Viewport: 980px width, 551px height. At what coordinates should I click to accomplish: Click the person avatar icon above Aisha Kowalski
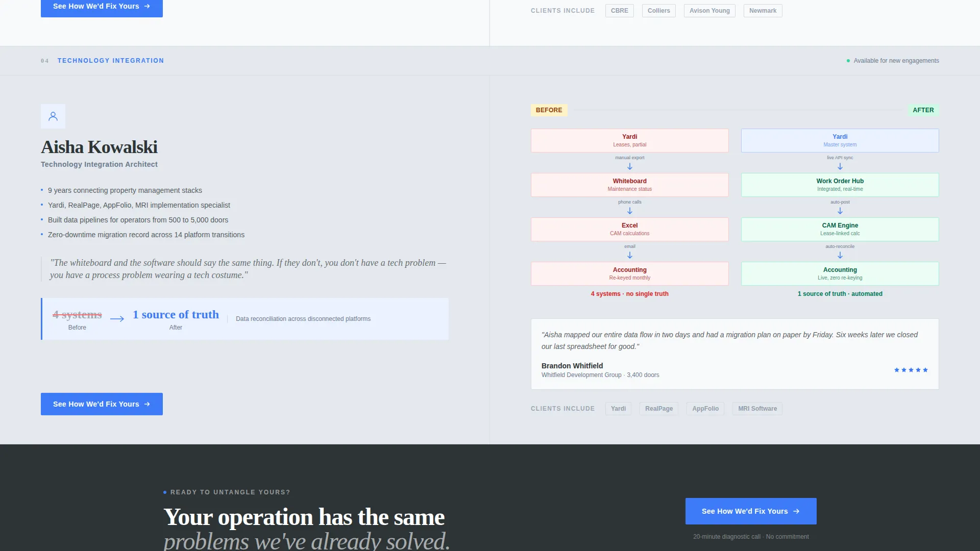click(x=53, y=116)
